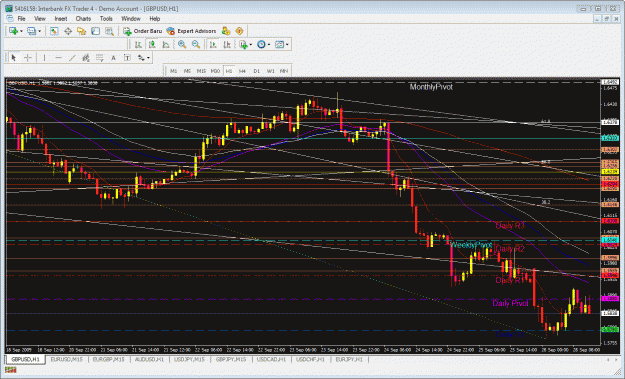Screen dimensions: 625x379
Task: Switch chart to bar chart mode
Action: 138,45
